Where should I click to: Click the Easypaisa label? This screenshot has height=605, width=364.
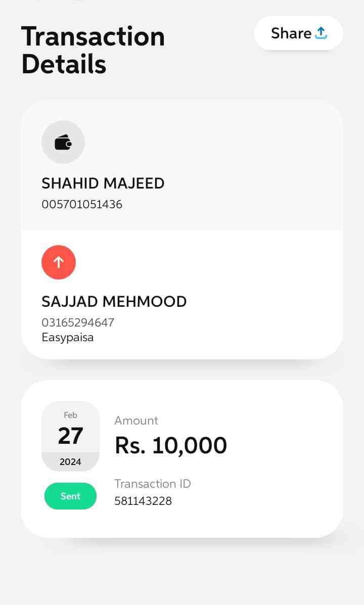pos(68,338)
